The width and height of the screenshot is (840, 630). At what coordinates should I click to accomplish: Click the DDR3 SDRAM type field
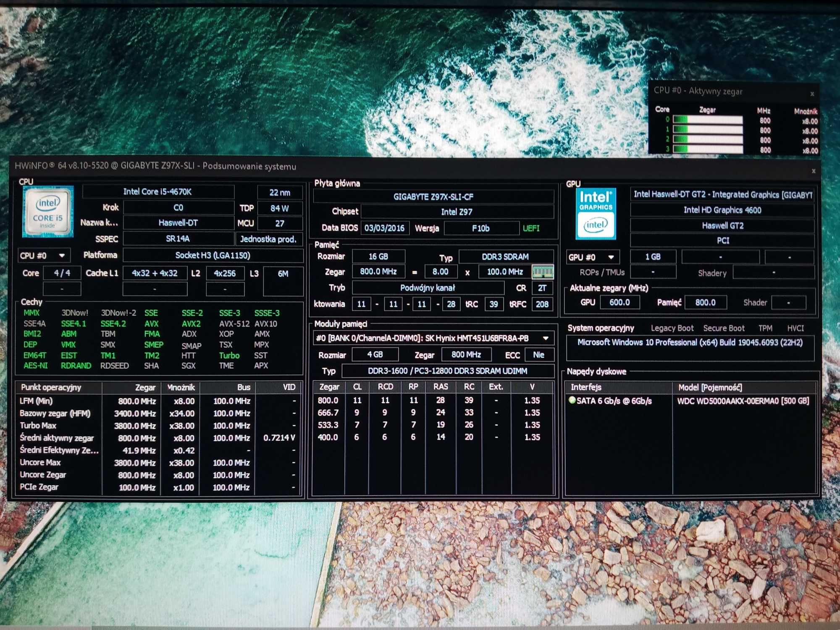506,257
